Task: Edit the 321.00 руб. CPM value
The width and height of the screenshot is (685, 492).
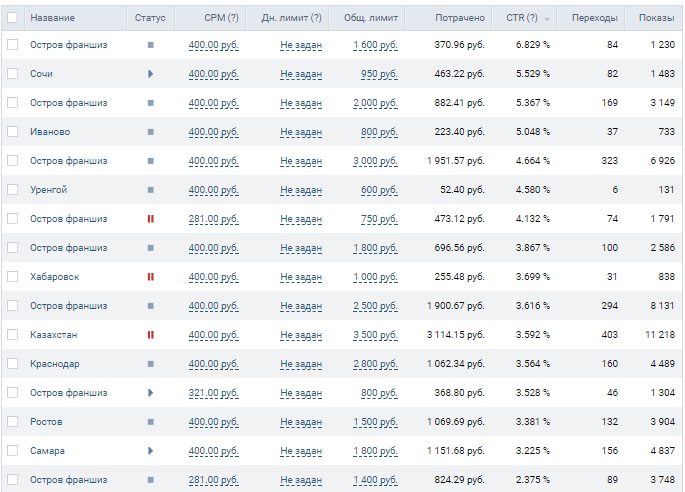Action: coord(214,393)
